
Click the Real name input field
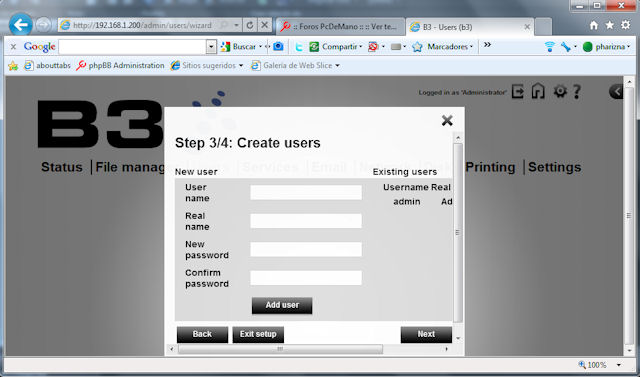tap(306, 221)
